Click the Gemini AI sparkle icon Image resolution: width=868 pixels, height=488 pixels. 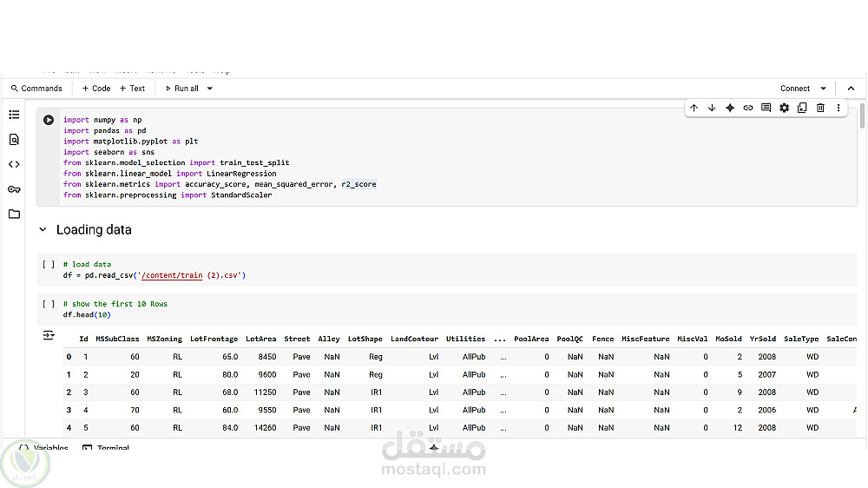tap(730, 108)
